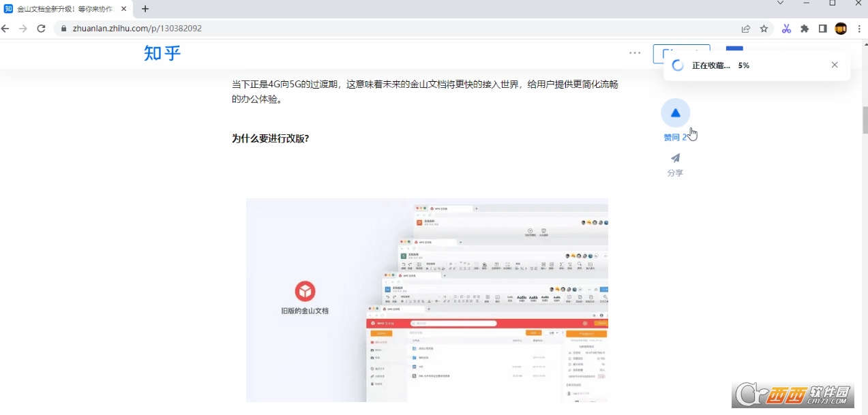
Task: Go back to the previous page
Action: point(5,29)
